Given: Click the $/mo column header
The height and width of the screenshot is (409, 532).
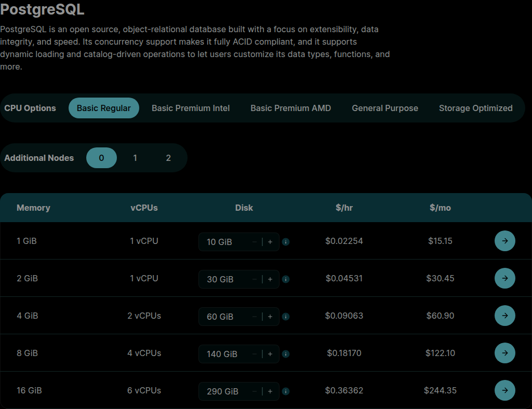Looking at the screenshot, I should [440, 208].
